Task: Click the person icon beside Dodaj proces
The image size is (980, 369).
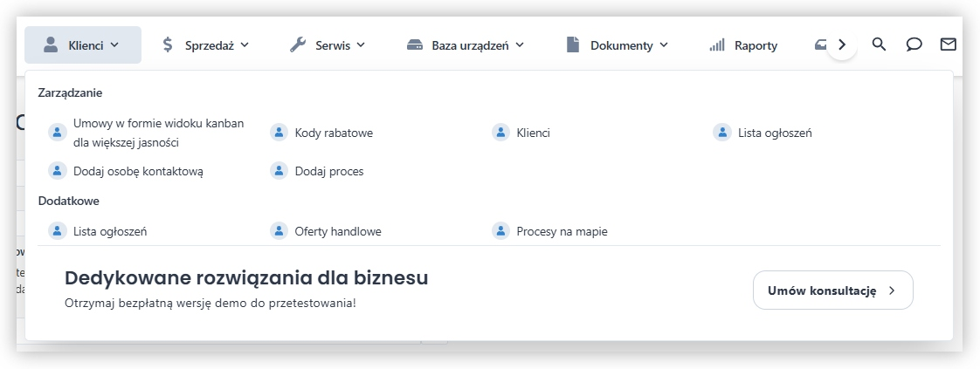Action: [x=279, y=171]
